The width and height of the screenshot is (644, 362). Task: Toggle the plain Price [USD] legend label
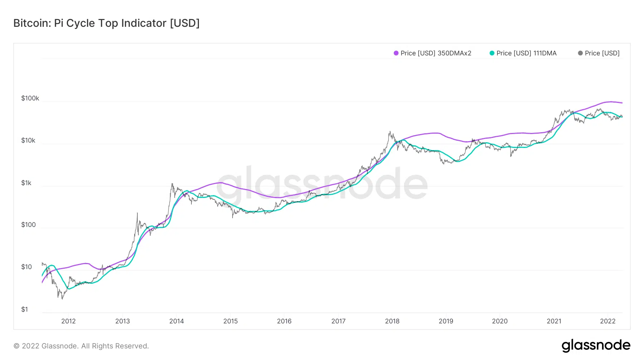[602, 53]
